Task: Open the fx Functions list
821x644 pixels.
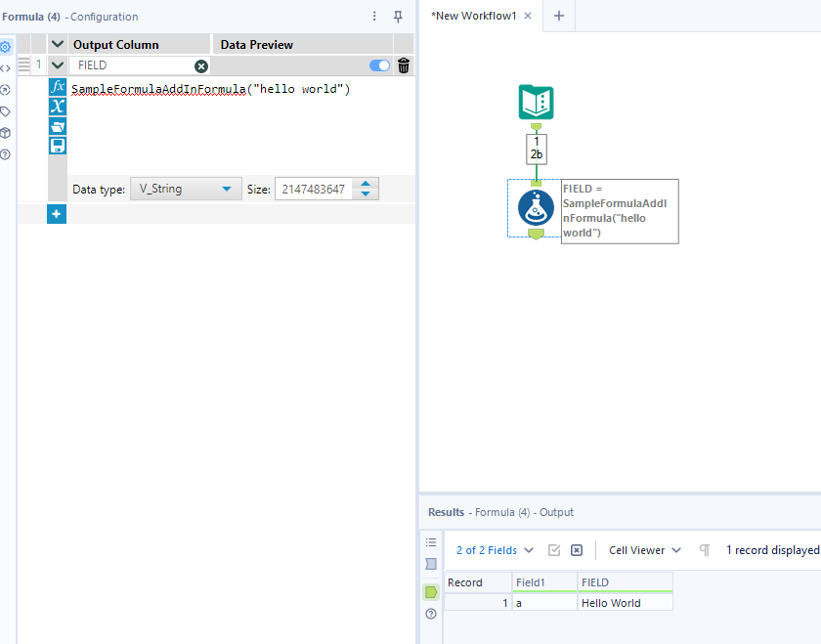Action: pos(58,86)
